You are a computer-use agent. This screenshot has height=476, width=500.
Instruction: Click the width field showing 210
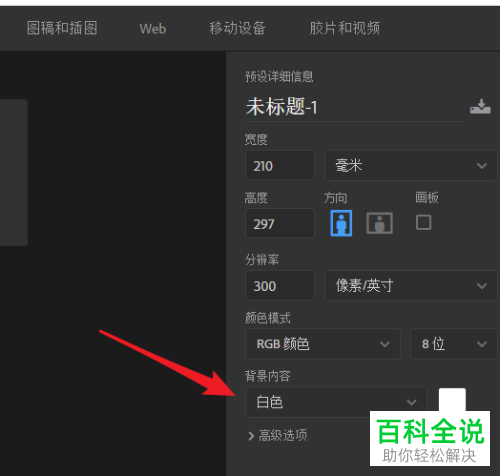click(x=280, y=165)
